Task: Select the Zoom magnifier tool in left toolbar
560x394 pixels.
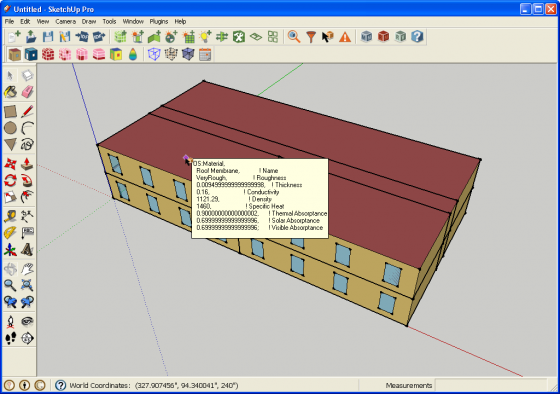Action: tap(10, 285)
